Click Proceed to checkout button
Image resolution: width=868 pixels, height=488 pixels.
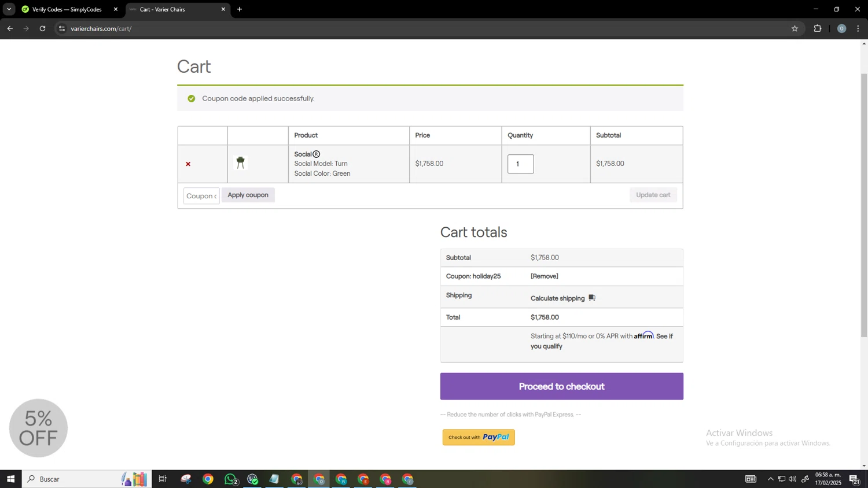pyautogui.click(x=561, y=386)
